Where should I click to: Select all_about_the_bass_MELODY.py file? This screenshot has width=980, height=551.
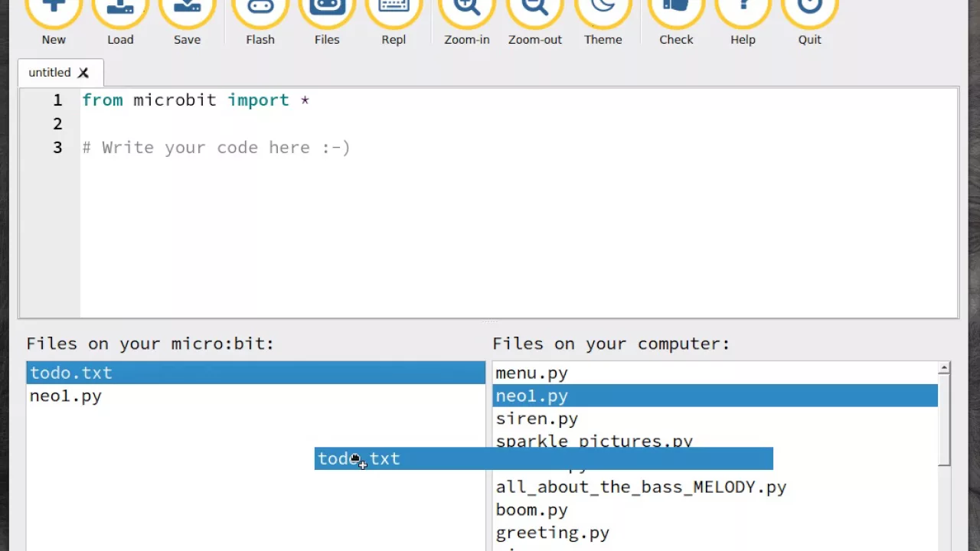[715, 487]
